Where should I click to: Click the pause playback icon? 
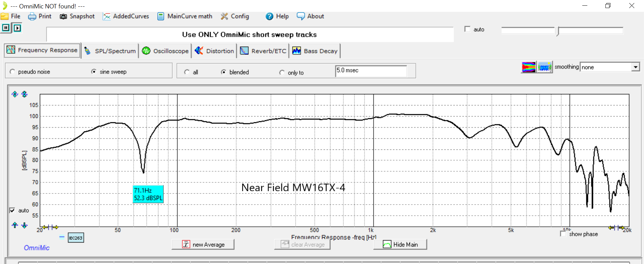6,28
